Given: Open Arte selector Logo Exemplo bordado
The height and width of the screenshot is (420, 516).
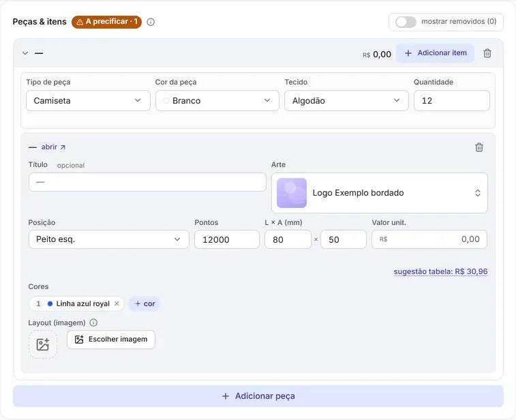Looking at the screenshot, I should [380, 193].
